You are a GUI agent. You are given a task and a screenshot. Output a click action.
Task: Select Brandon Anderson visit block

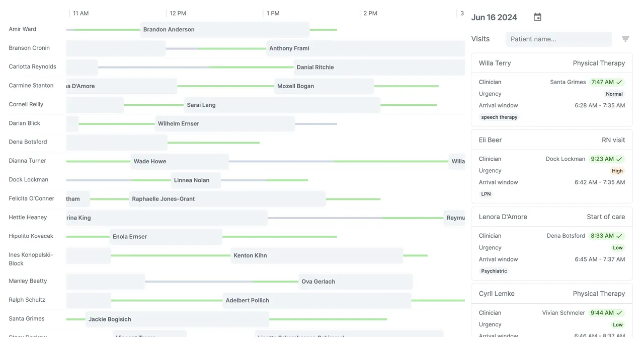pos(225,30)
